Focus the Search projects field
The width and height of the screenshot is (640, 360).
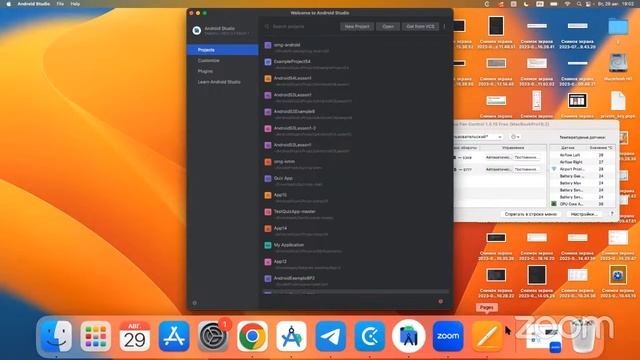point(300,27)
